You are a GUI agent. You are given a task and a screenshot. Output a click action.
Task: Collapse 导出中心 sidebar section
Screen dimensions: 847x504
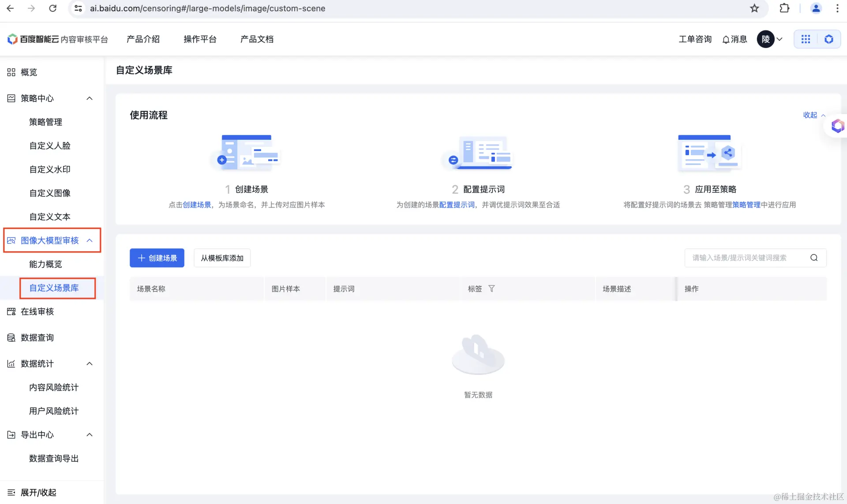(90, 435)
